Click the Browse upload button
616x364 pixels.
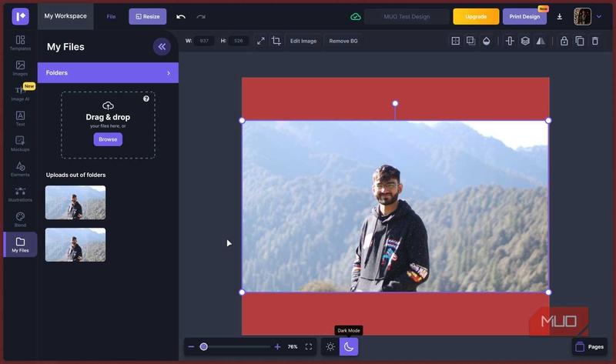click(x=108, y=139)
